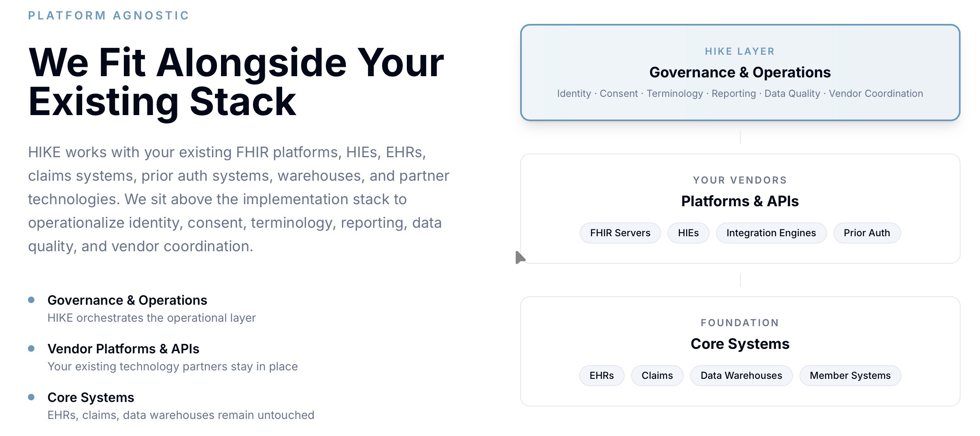Click the Data Warehouses pill
The image size is (980, 436).
coord(741,376)
